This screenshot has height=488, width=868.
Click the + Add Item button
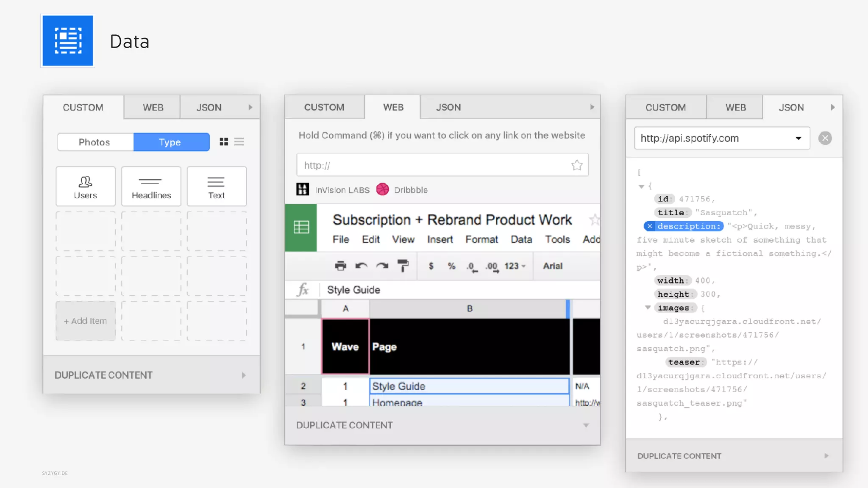[85, 321]
